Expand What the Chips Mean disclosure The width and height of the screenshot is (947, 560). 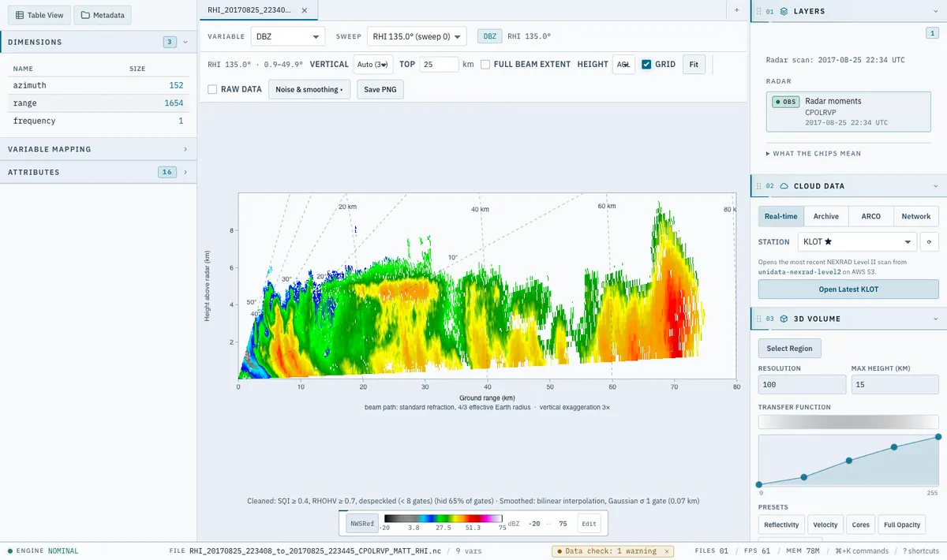click(x=814, y=153)
